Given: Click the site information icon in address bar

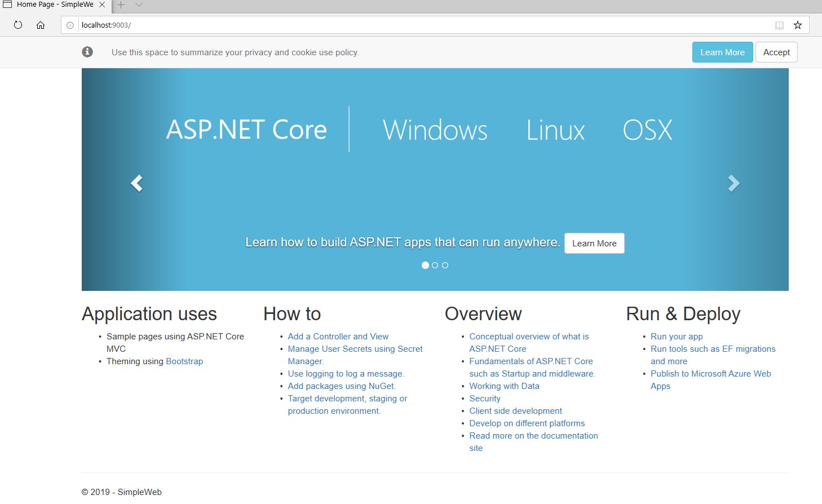Looking at the screenshot, I should pyautogui.click(x=70, y=25).
